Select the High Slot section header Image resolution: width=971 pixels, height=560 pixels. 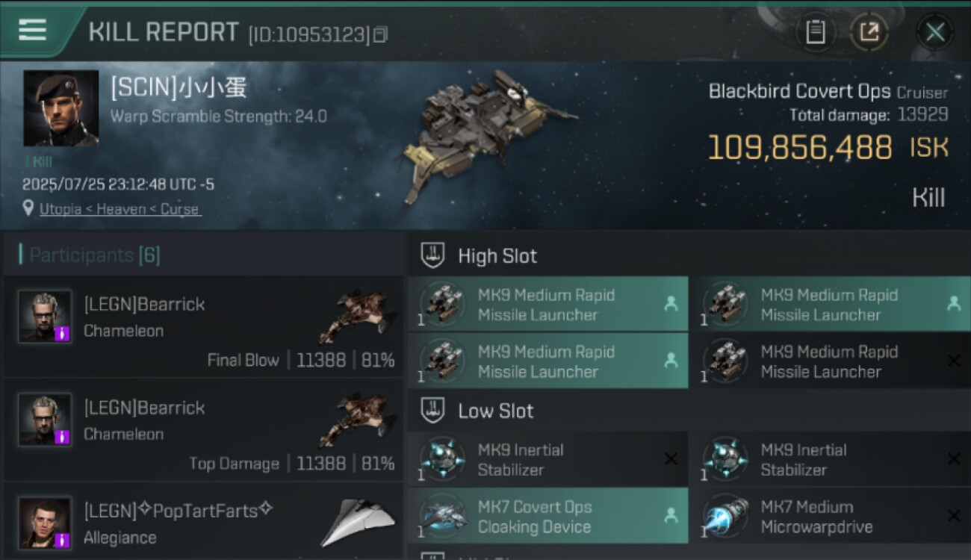point(497,256)
